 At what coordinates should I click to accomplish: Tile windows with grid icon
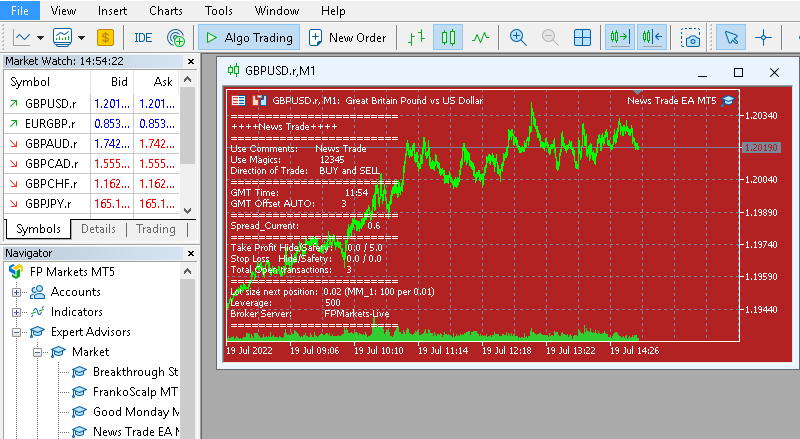coord(582,37)
